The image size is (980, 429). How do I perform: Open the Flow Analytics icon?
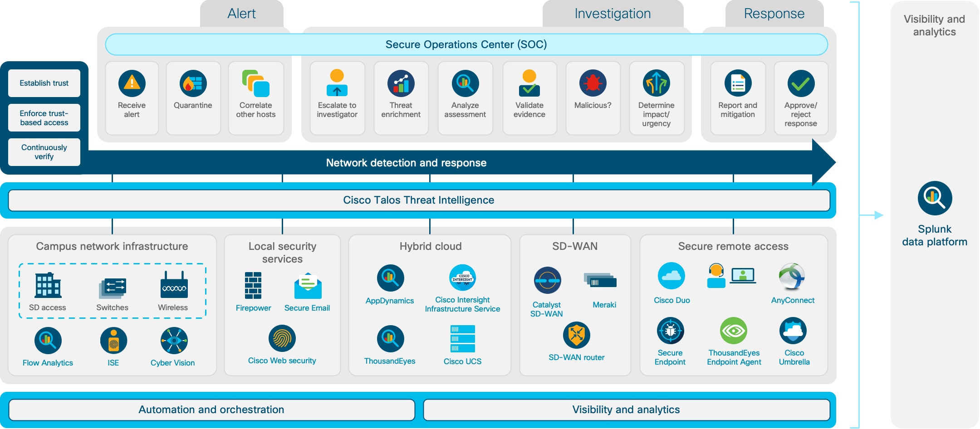point(48,341)
